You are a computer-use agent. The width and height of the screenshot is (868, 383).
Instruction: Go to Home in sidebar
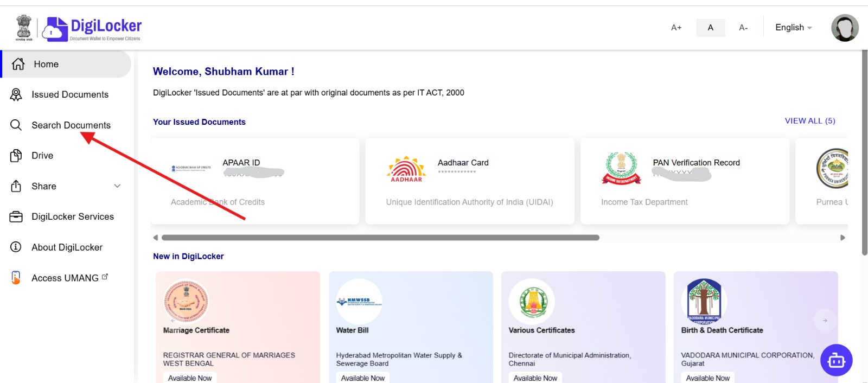[x=66, y=64]
